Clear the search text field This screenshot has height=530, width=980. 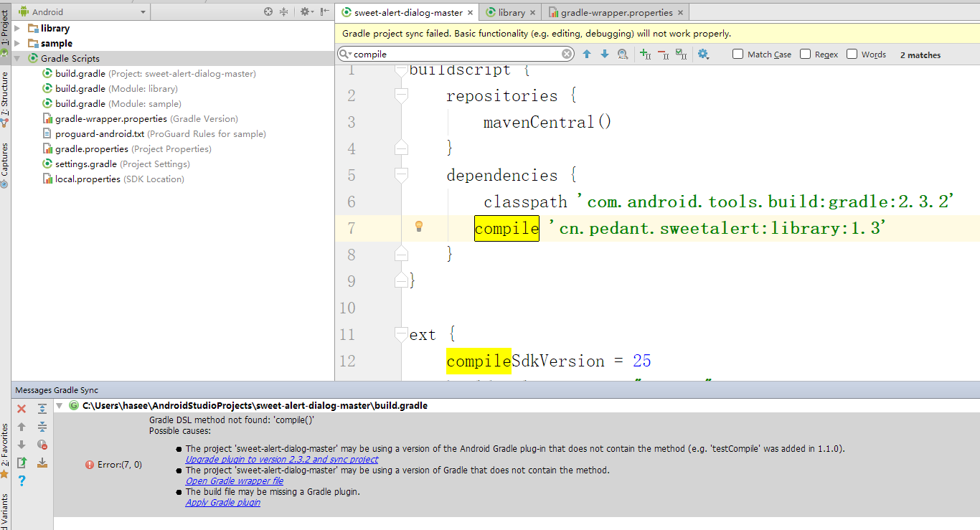pyautogui.click(x=567, y=54)
